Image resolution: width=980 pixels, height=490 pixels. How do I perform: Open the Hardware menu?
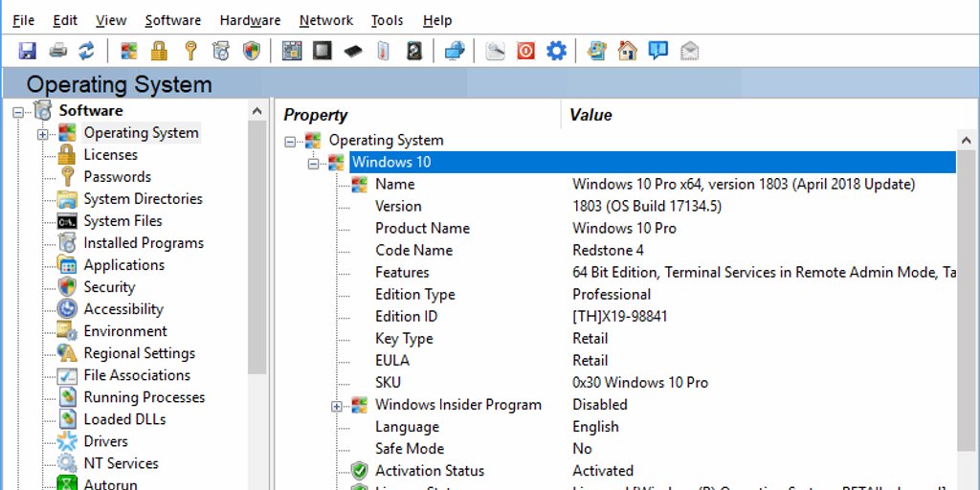[250, 20]
